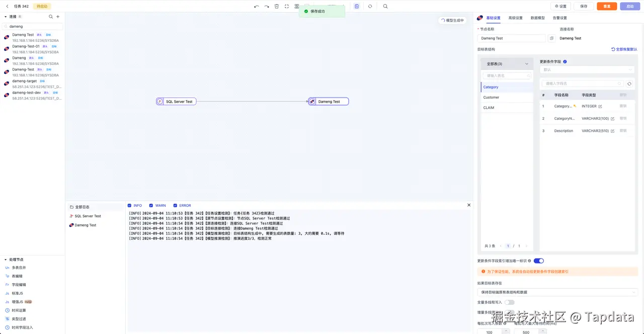The height and width of the screenshot is (334, 644).
Task: Select the CLAIM table
Action: [x=507, y=108]
